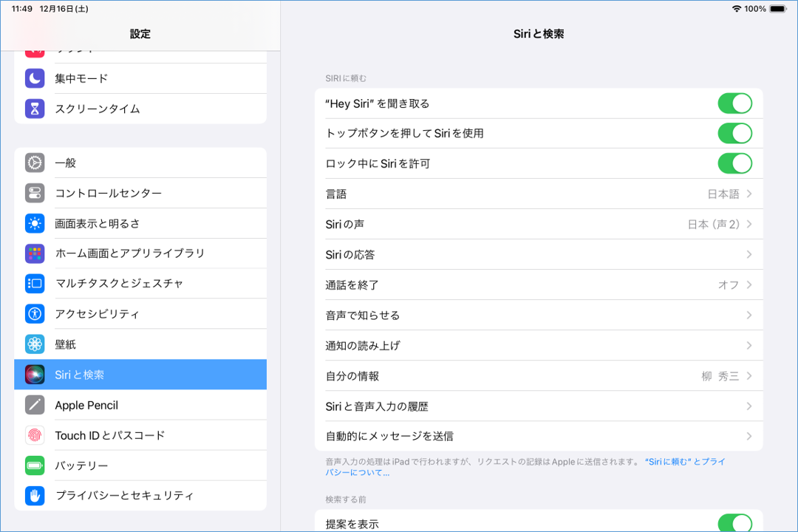Tap the Wi-Fi status icon
The width and height of the screenshot is (798, 532).
(x=737, y=9)
